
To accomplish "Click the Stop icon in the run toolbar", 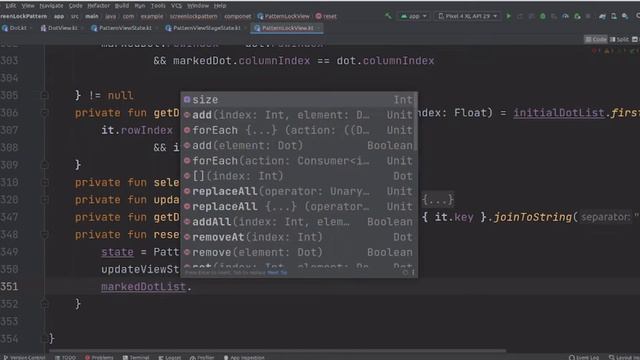I will [x=588, y=16].
